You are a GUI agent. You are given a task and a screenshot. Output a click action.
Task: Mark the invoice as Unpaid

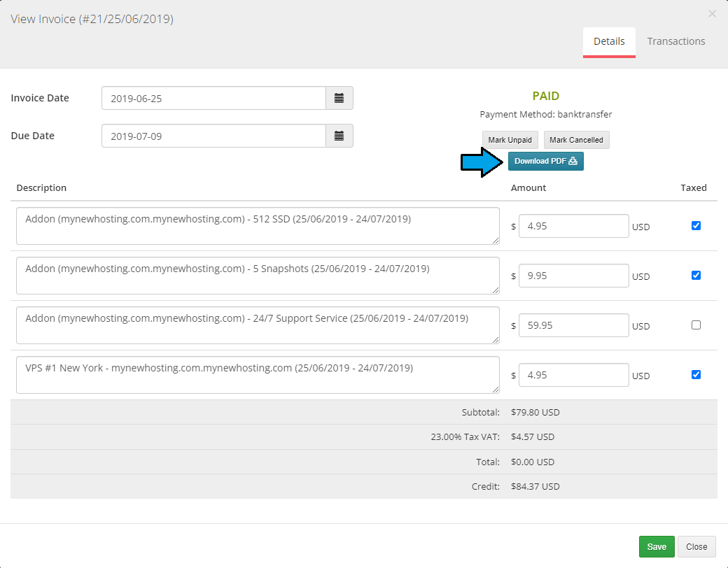click(510, 140)
